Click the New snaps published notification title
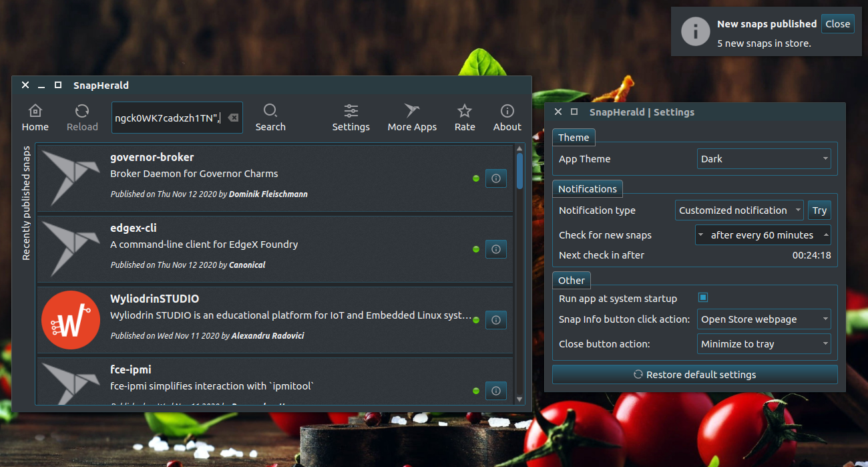 (767, 24)
